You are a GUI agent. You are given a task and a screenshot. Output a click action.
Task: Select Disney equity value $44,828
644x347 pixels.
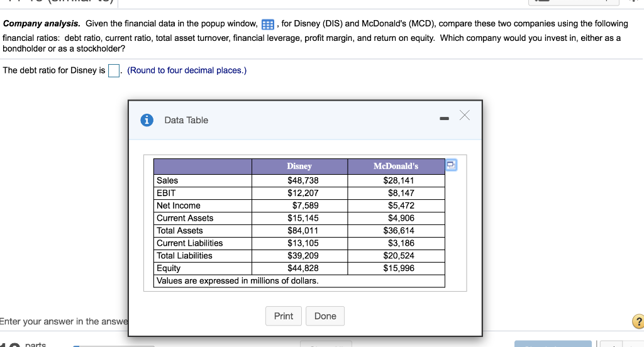[303, 268]
